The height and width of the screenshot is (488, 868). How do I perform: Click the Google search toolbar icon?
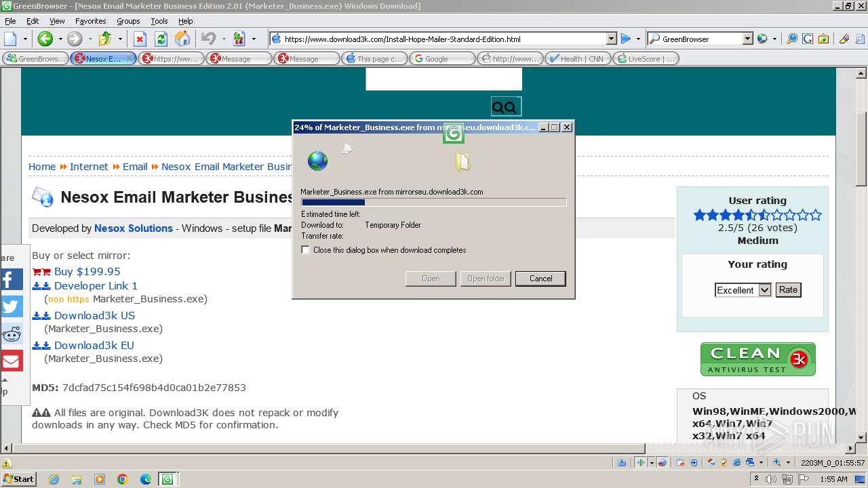coord(807,39)
